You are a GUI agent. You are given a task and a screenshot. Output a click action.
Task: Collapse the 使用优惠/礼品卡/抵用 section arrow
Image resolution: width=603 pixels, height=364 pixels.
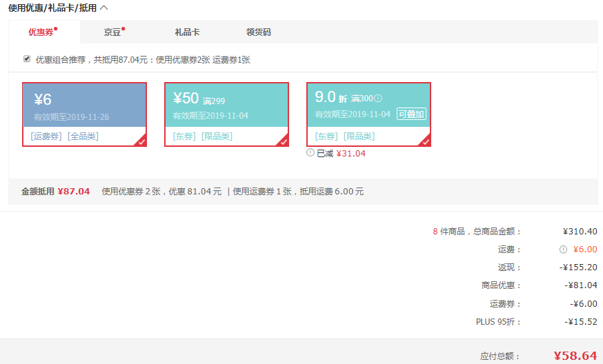click(103, 8)
